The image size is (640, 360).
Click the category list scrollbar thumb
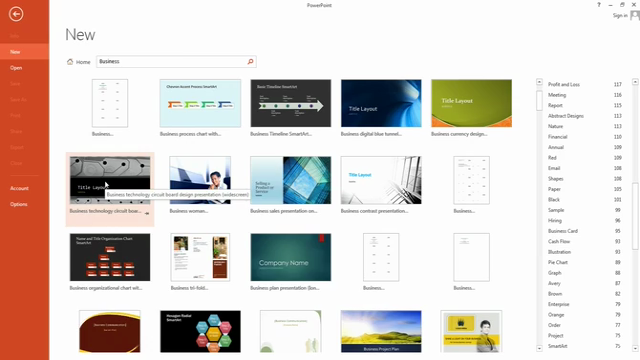pos(539,100)
